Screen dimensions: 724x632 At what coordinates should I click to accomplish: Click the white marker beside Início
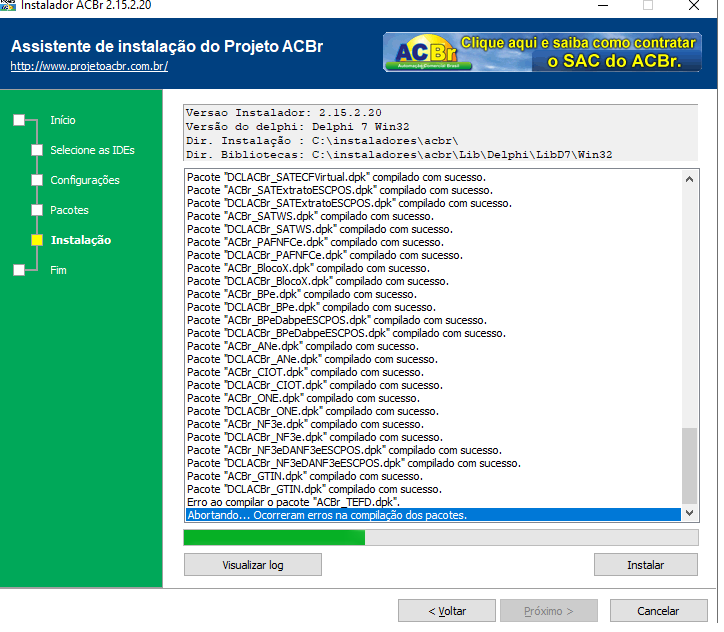[19, 120]
